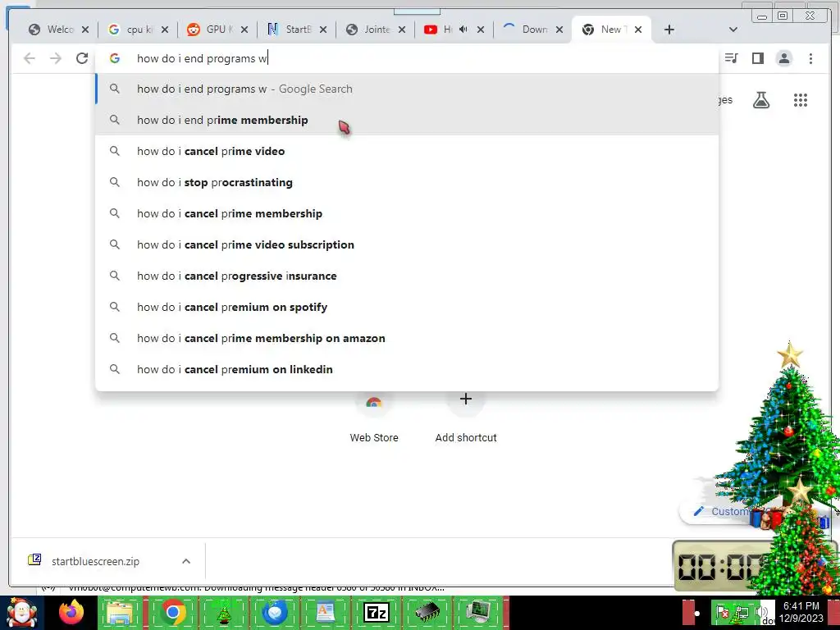Click the Chrome taskbar icon

[x=172, y=613]
